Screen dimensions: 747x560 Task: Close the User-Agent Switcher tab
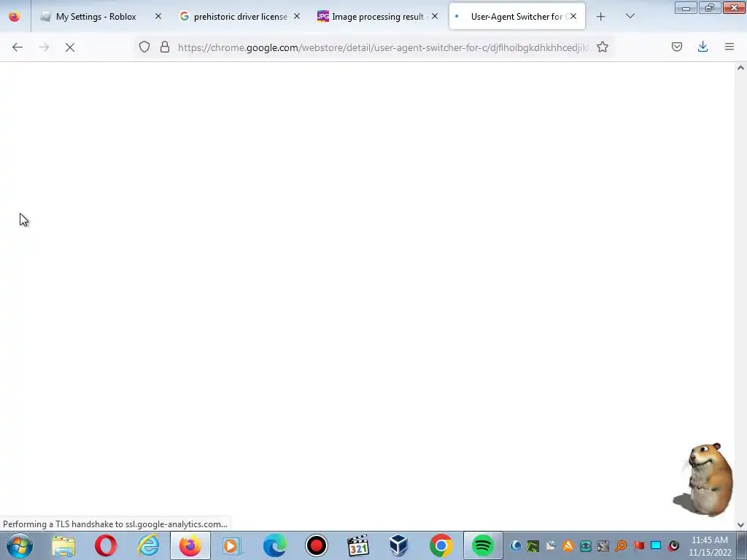[x=573, y=16]
